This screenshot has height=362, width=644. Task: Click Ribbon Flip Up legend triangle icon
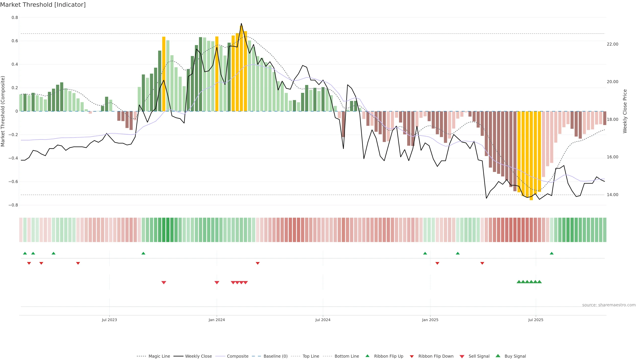tap(367, 356)
